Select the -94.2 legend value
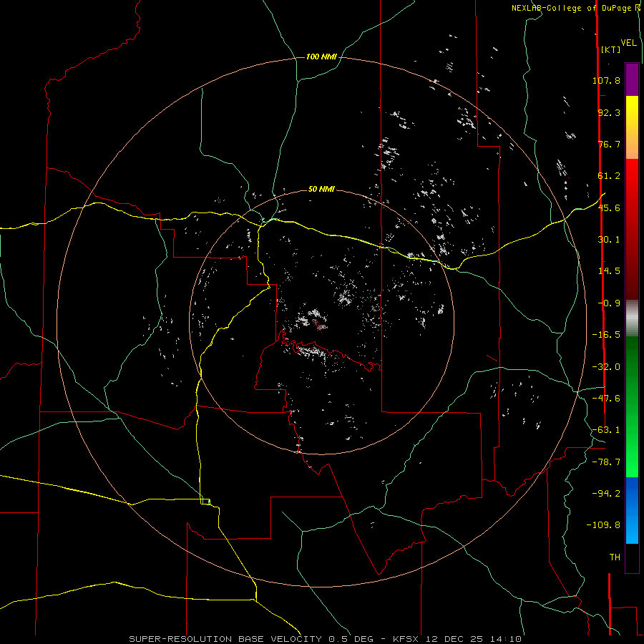 (606, 493)
